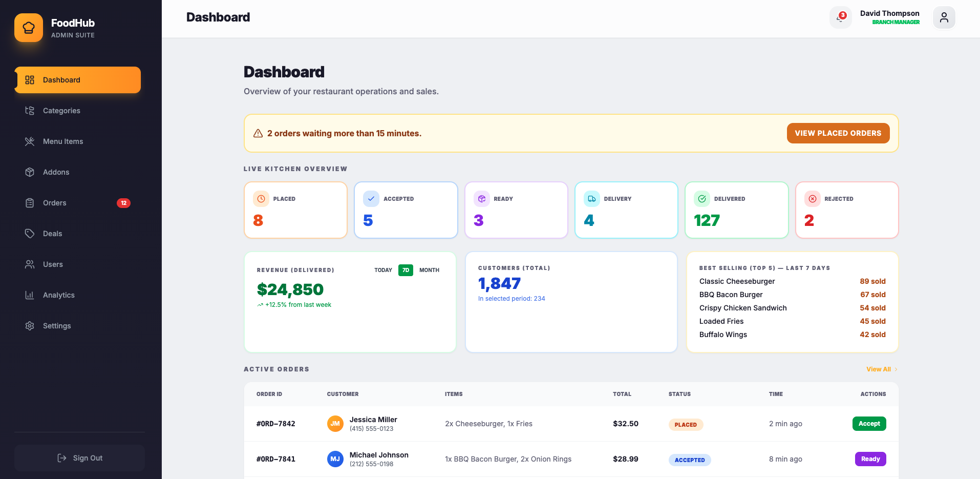
Task: Select the 7D revenue period
Action: (x=406, y=270)
